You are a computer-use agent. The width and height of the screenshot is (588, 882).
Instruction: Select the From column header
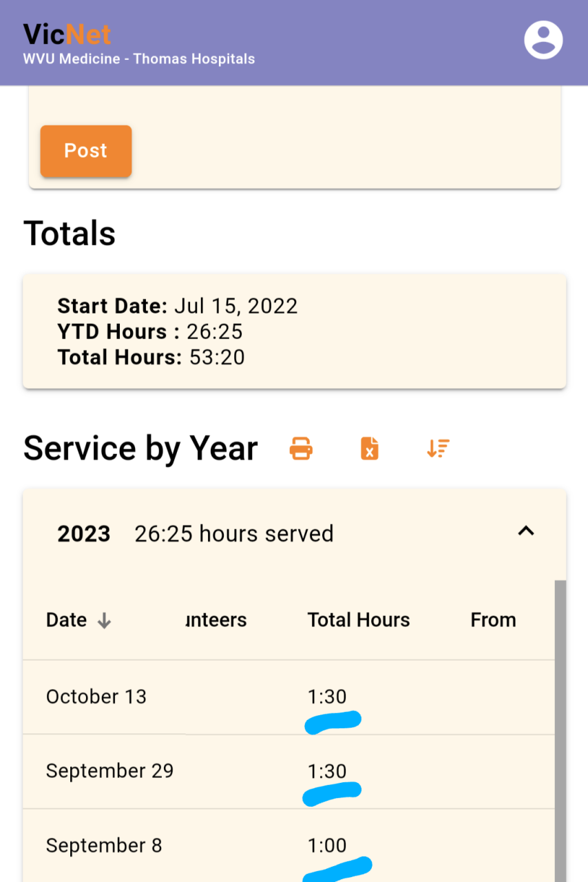tap(493, 620)
